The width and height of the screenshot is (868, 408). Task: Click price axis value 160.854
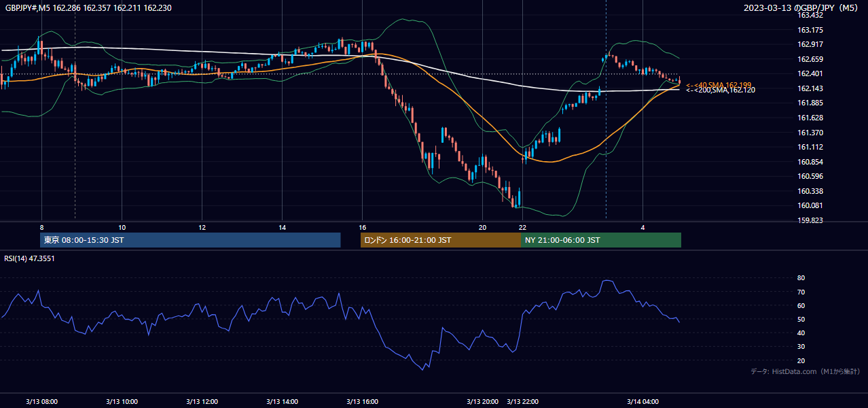pos(810,162)
